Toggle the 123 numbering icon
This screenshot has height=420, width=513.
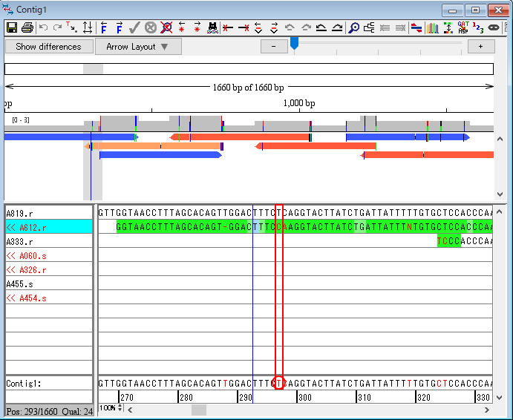tap(478, 28)
